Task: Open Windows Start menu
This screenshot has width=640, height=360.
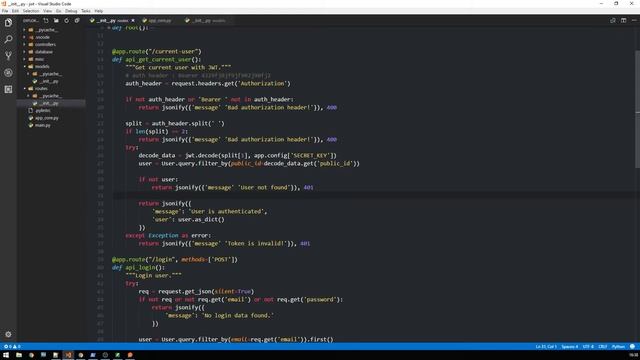Action: coord(6,355)
